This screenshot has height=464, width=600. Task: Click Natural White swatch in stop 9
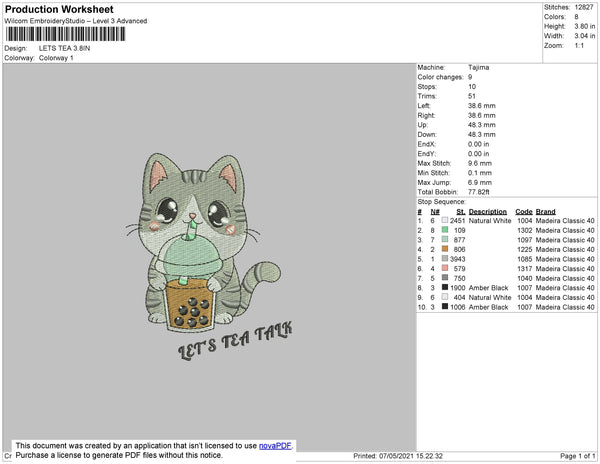445,297
